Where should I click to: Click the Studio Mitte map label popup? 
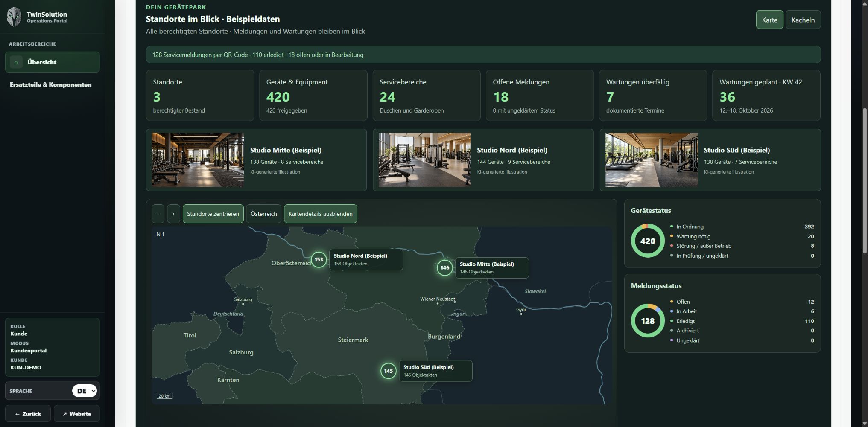pos(492,268)
